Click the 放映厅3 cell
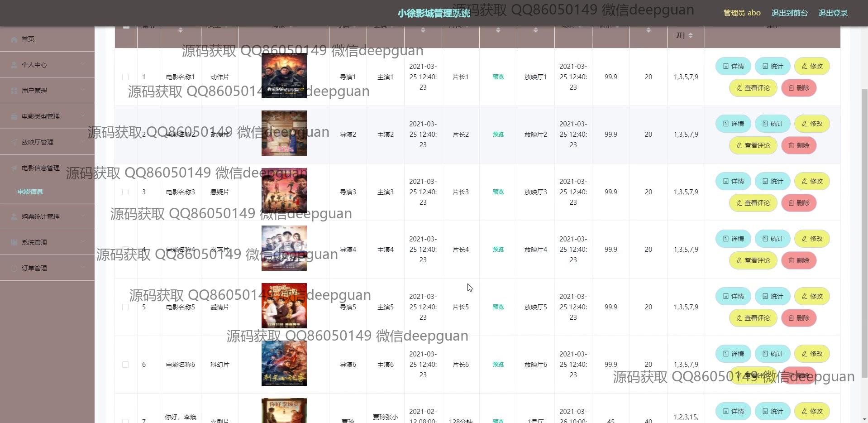This screenshot has height=423, width=868. click(536, 192)
